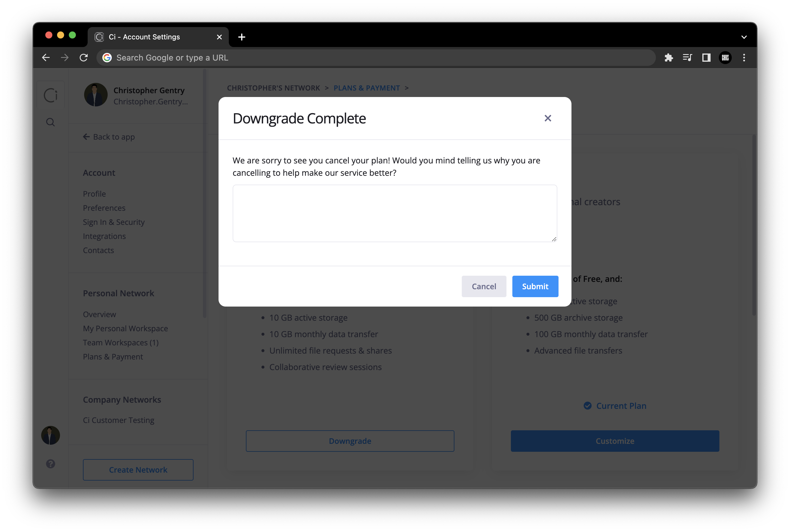Click the macOS red close window button
This screenshot has height=532, width=790.
[x=49, y=35]
